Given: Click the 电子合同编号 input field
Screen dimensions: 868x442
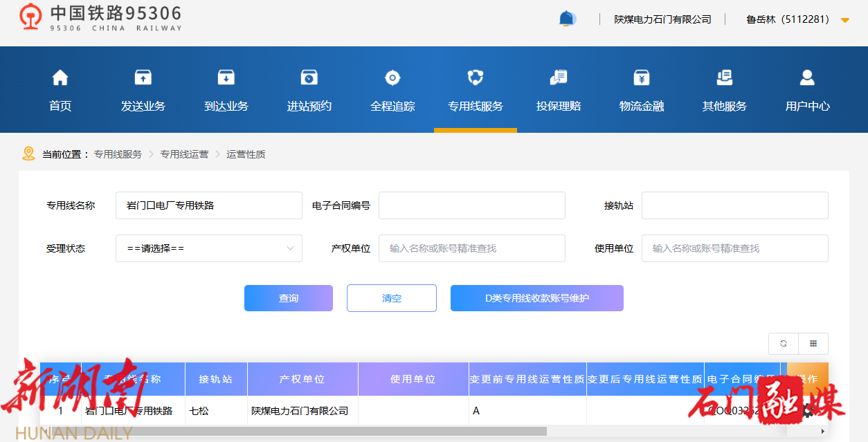Looking at the screenshot, I should (471, 205).
